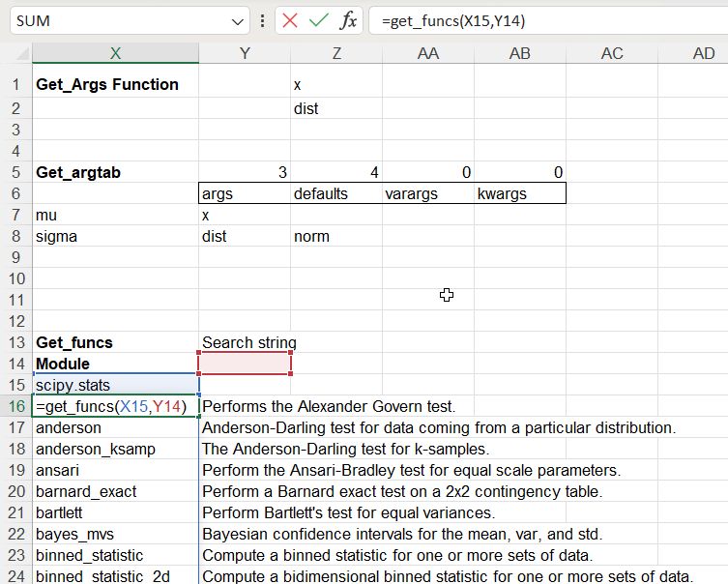Select the cell containing anderson_ksamp
728x584 pixels.
[x=115, y=449]
